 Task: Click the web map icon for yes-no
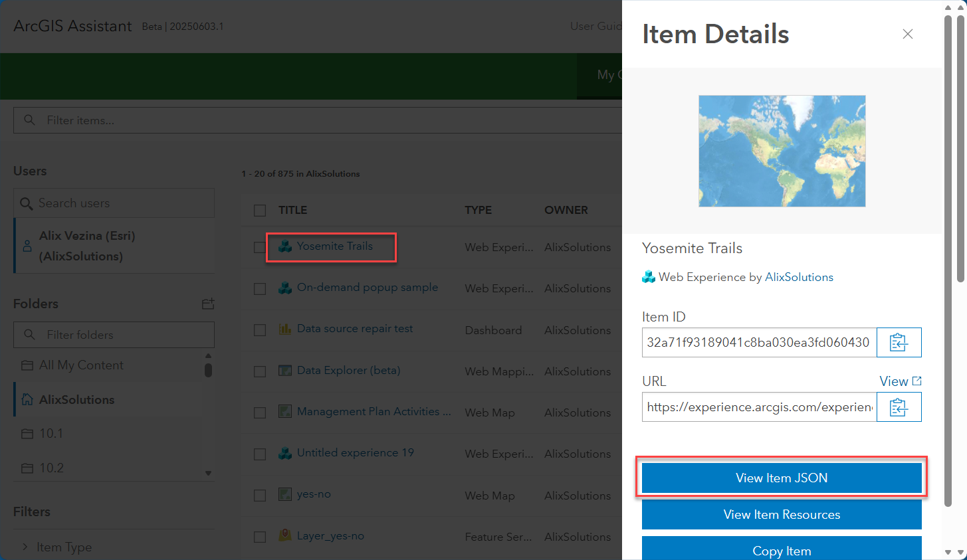point(285,494)
